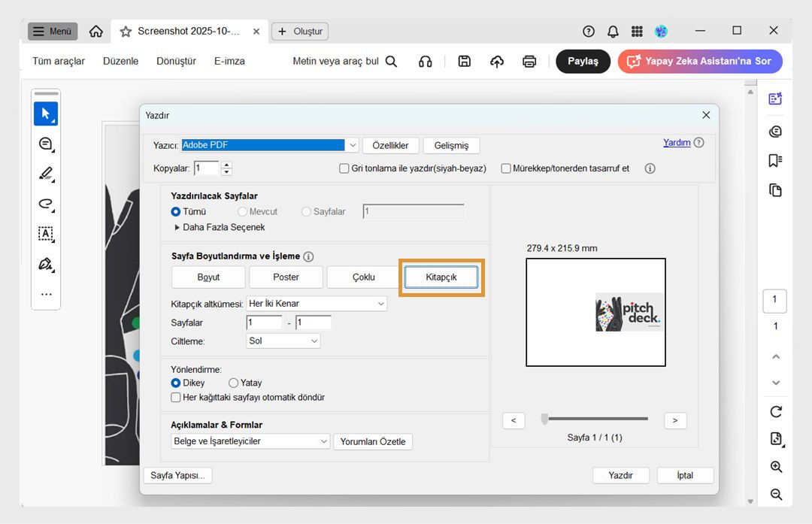Click info icon beside Mürekkep/tonerden tasarruf
The height and width of the screenshot is (524, 812).
point(650,168)
